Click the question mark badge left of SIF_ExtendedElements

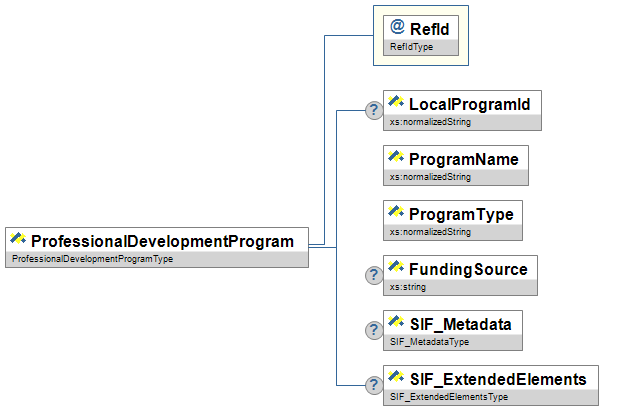374,386
